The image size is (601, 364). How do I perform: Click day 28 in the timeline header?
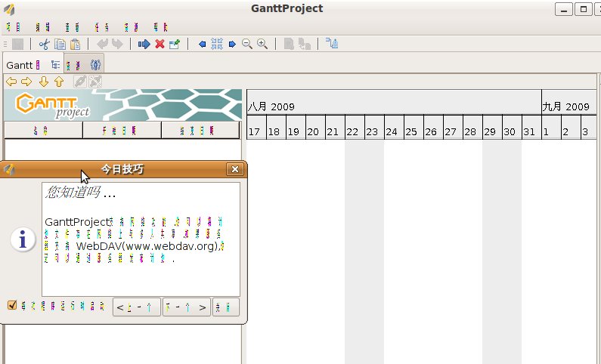pyautogui.click(x=472, y=128)
